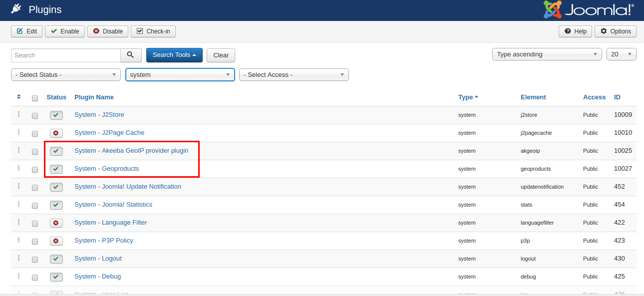Open System - Joomla! Update Notification link
Screen dimensions: 644x296
[x=128, y=187]
